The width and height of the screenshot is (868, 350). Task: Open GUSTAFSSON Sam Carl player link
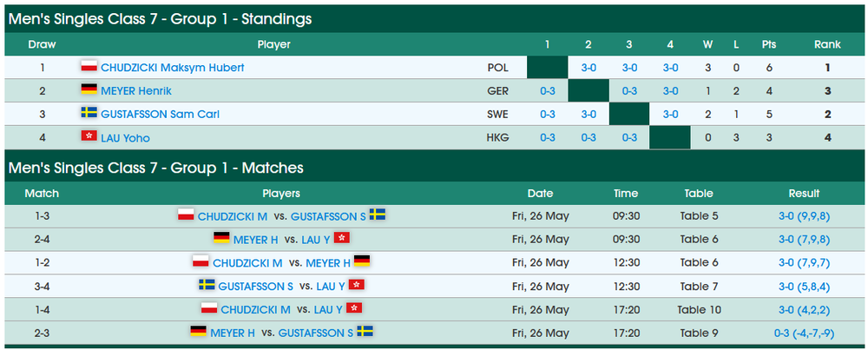(x=160, y=114)
